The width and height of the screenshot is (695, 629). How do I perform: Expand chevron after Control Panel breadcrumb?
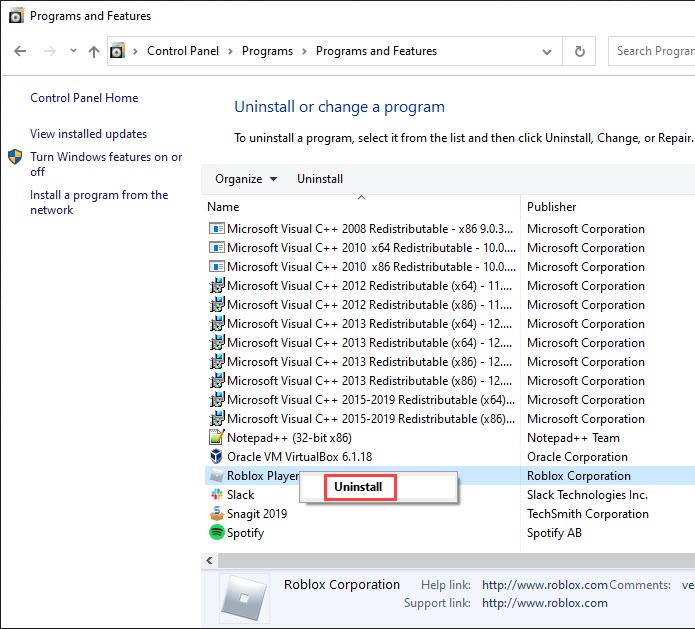coord(230,51)
